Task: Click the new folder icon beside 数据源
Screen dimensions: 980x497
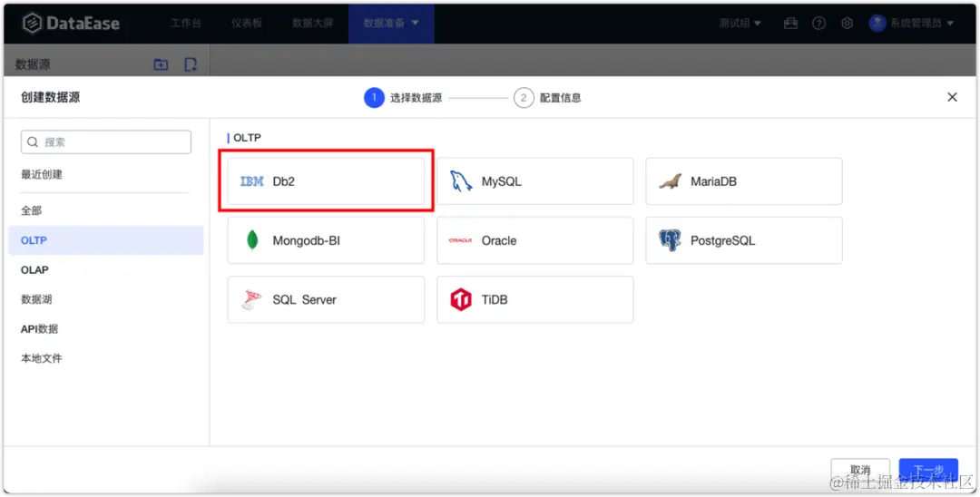Action: 161,64
